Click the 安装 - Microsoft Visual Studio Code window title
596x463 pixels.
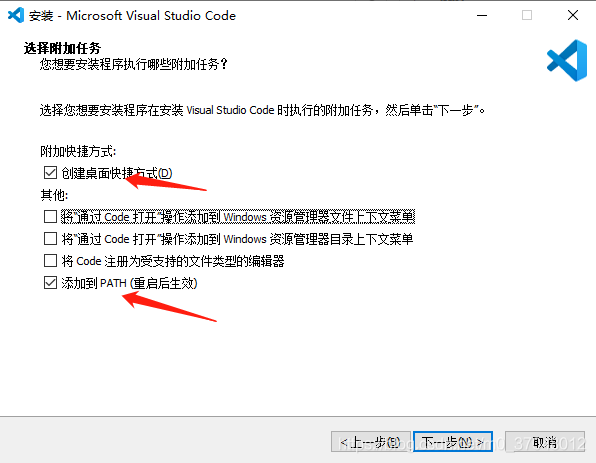click(x=132, y=16)
